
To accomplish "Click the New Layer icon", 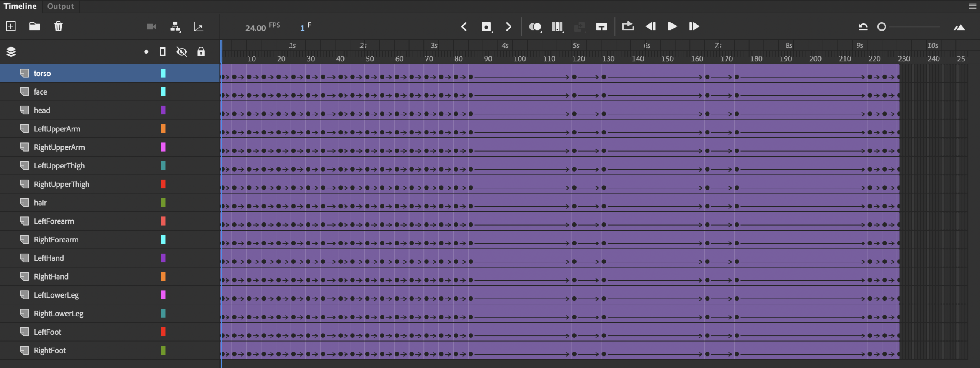I will [x=11, y=26].
